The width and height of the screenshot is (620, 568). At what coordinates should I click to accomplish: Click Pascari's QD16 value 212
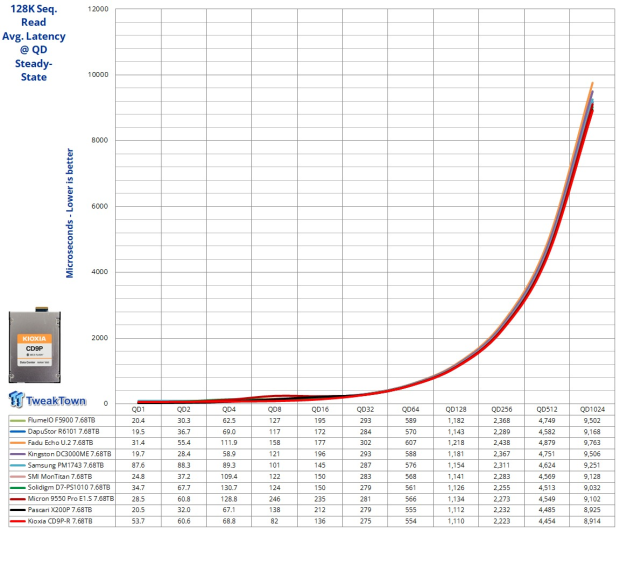(320, 510)
